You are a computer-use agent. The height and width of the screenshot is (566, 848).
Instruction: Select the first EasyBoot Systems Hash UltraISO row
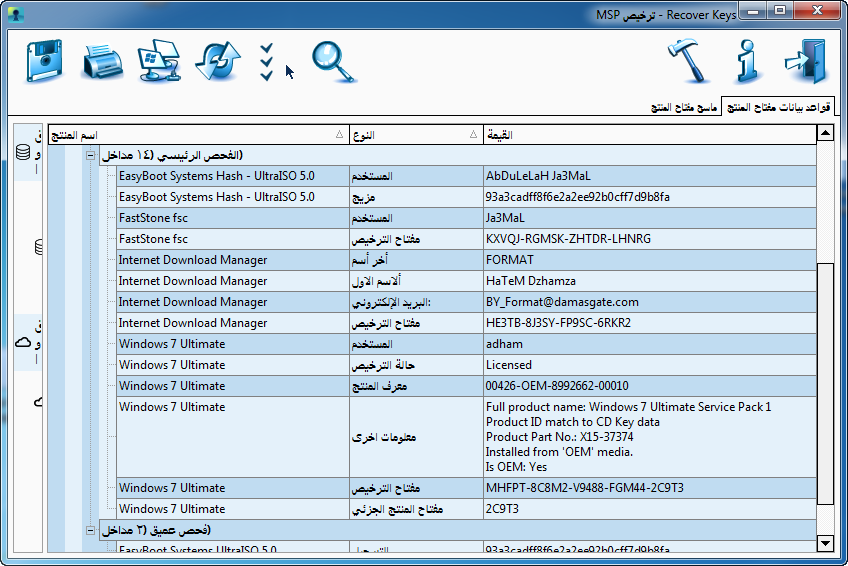point(466,176)
